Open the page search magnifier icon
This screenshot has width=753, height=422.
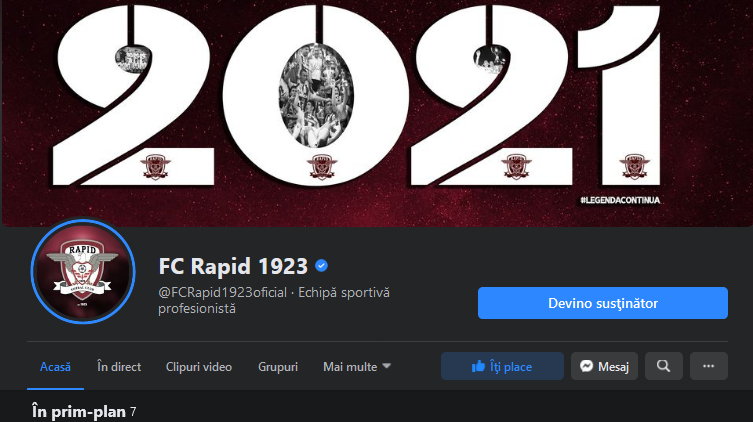(x=664, y=366)
